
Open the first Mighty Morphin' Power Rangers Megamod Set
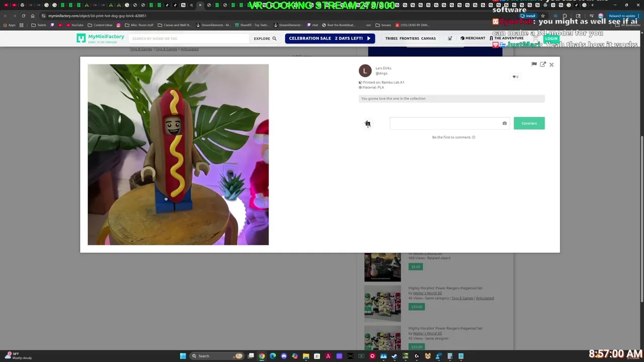coord(445,288)
